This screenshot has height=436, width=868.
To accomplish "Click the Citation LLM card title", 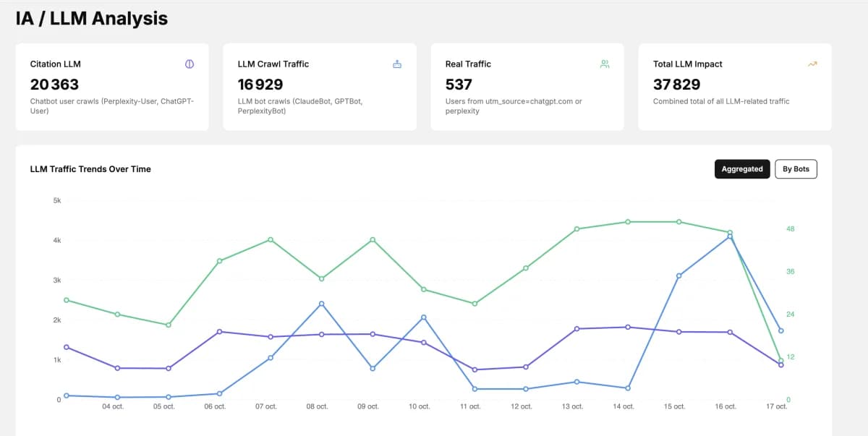I will 56,64.
